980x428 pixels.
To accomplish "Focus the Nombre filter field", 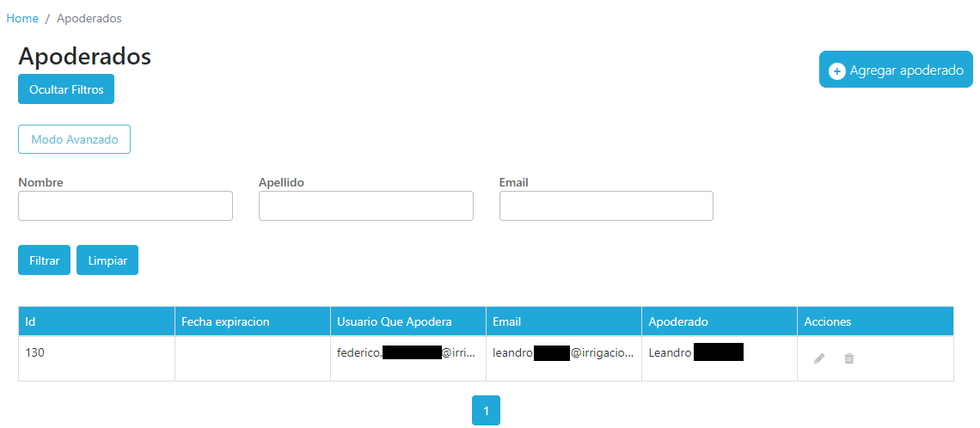I will (x=126, y=206).
